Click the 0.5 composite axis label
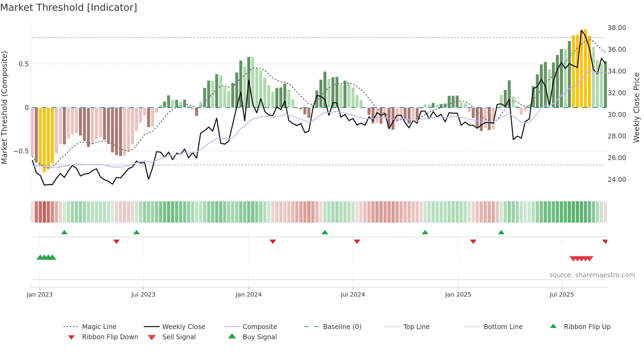 [x=24, y=64]
